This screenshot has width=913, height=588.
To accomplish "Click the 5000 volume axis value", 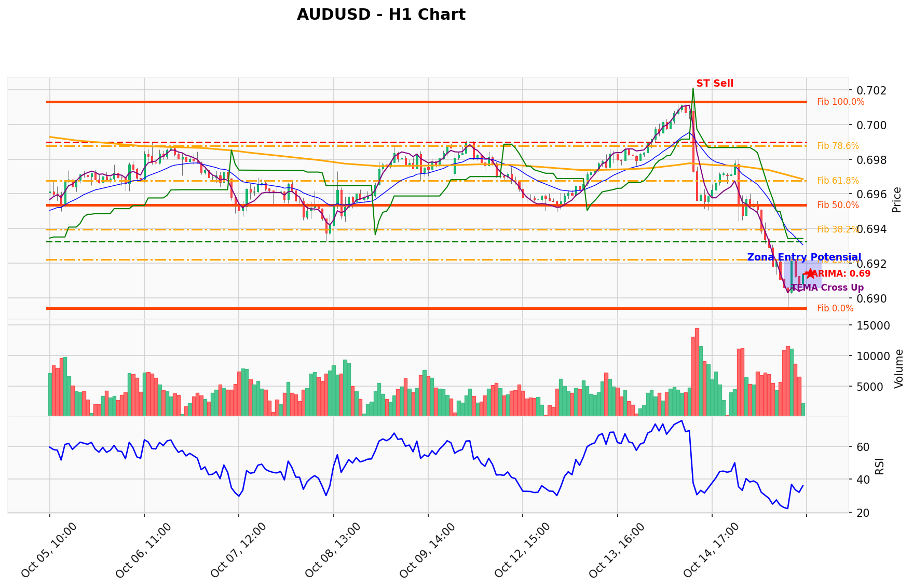I will [x=870, y=387].
